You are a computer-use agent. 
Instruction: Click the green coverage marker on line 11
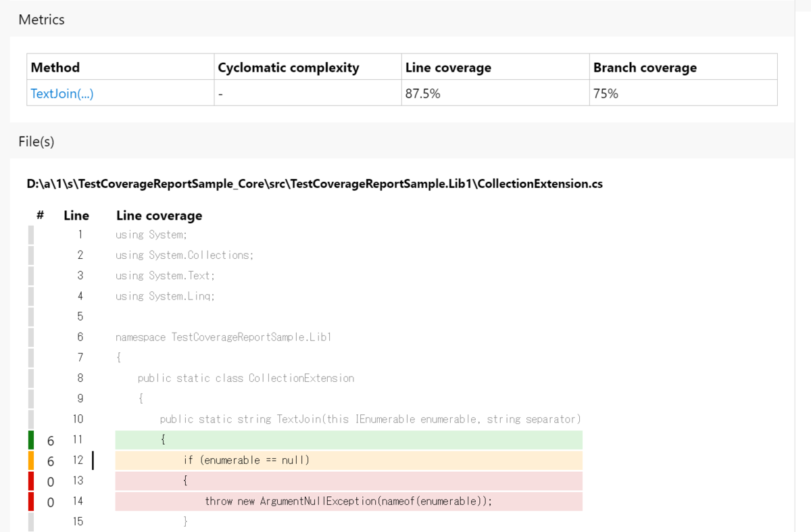click(x=31, y=440)
